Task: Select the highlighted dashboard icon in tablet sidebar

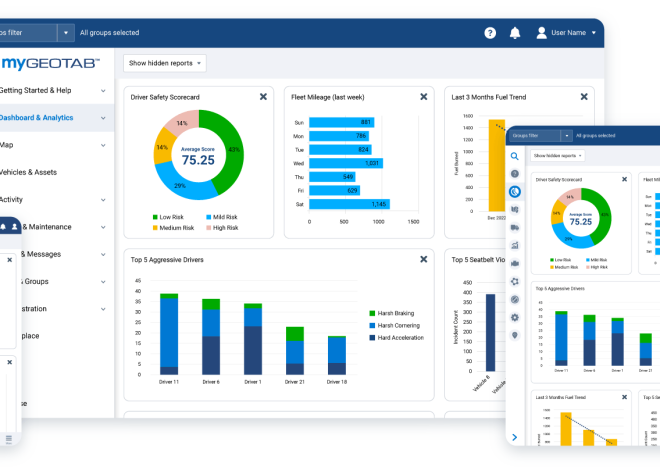Action: tap(514, 192)
